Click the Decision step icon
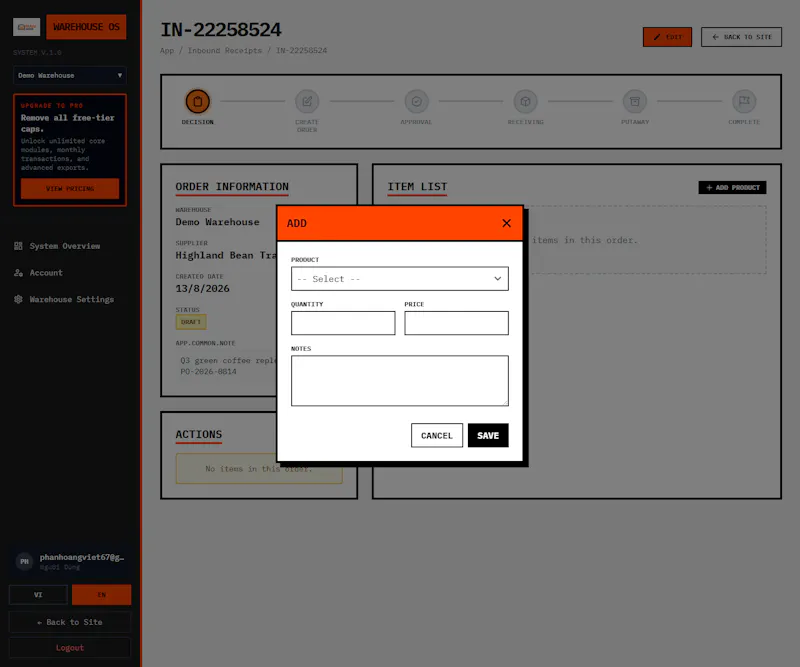This screenshot has height=667, width=800. [197, 101]
